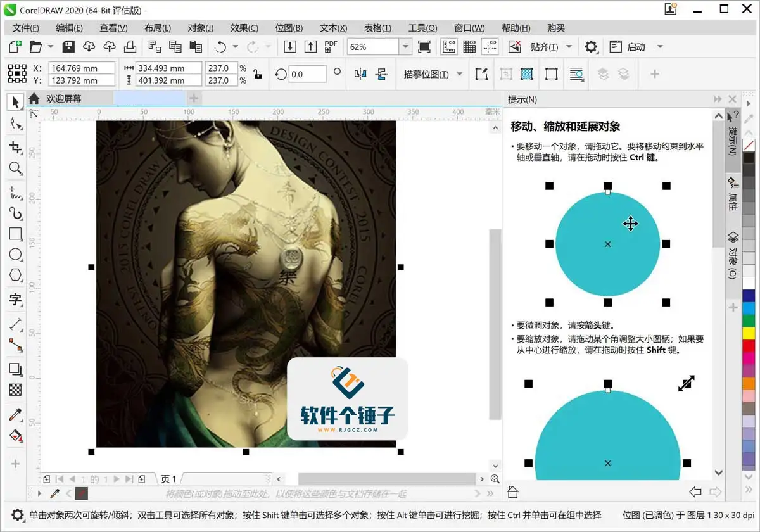Select the Transparency checkerboard tool

(16, 389)
